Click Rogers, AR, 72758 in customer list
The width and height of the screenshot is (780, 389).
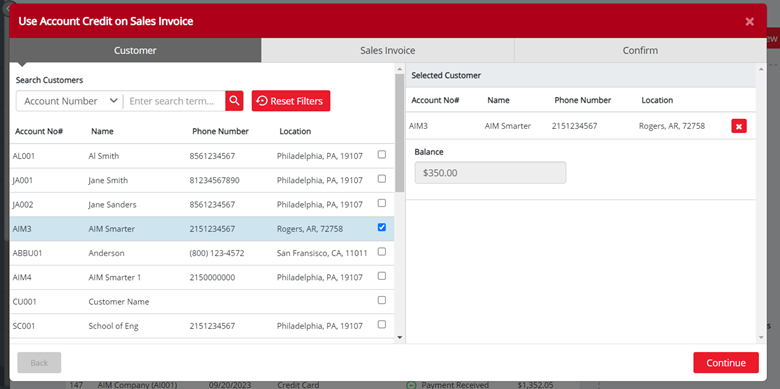point(309,229)
